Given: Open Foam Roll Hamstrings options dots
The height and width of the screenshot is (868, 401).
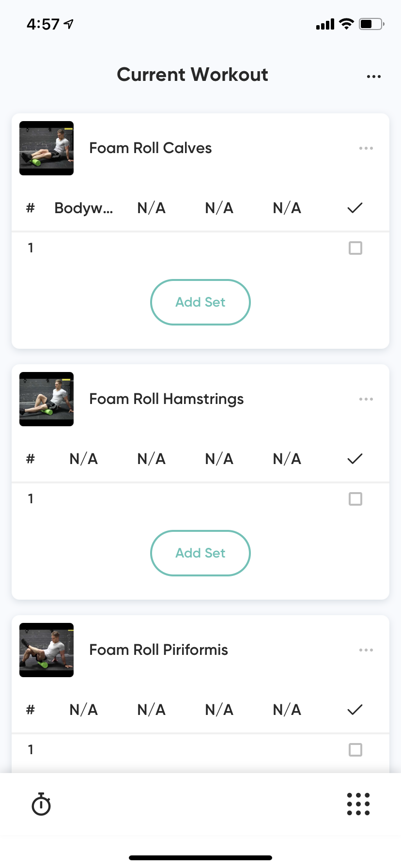Looking at the screenshot, I should coord(366,399).
